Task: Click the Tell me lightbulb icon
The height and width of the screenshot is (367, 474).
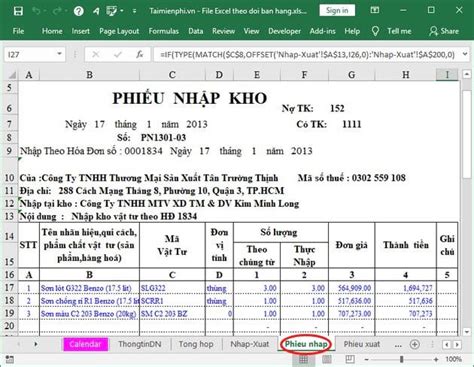Action: point(375,31)
